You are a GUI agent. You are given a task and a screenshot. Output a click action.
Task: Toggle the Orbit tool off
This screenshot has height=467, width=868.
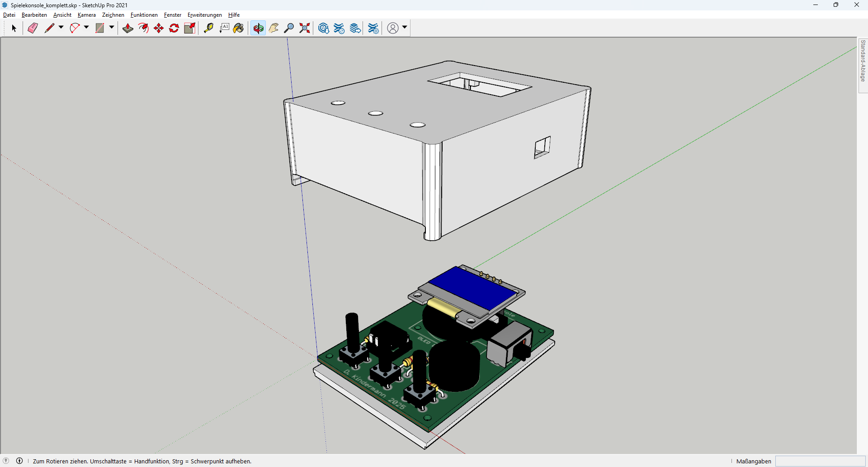[x=258, y=28]
